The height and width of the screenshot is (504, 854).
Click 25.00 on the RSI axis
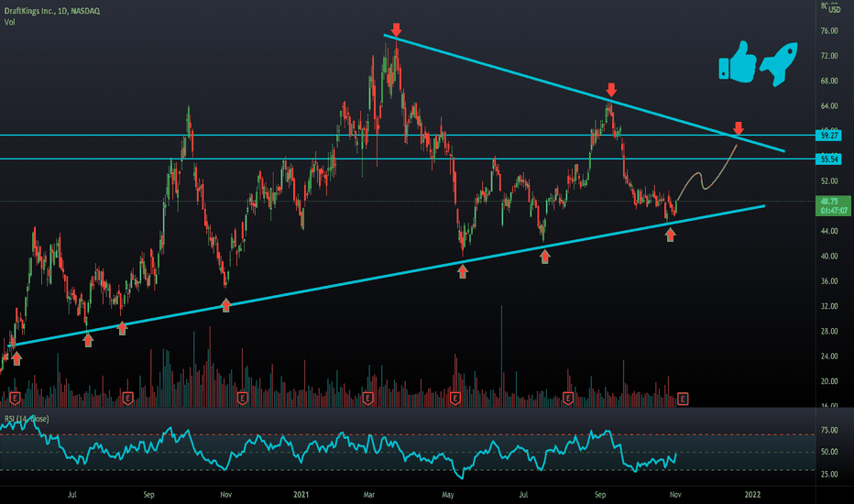[829, 475]
